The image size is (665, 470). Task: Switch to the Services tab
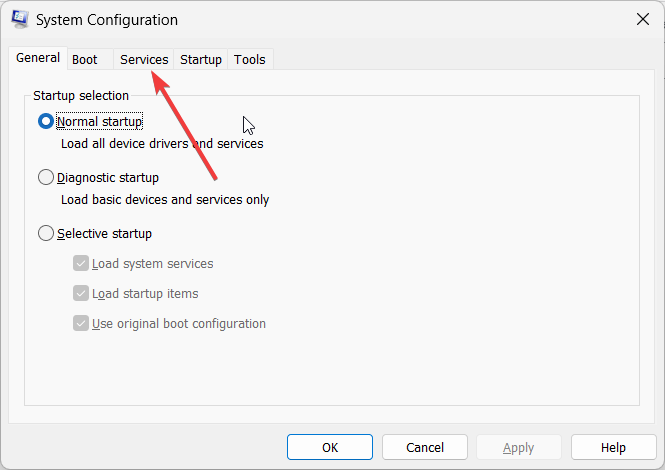pos(144,59)
